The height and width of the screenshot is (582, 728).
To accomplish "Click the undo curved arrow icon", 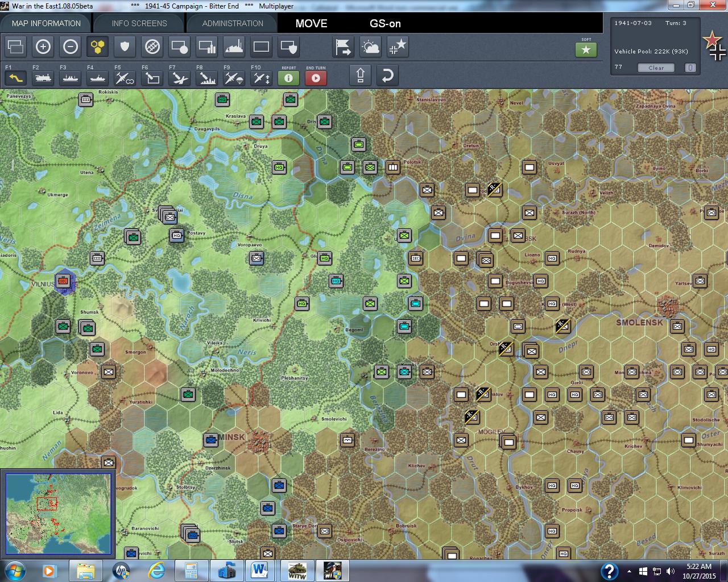I will (x=387, y=75).
